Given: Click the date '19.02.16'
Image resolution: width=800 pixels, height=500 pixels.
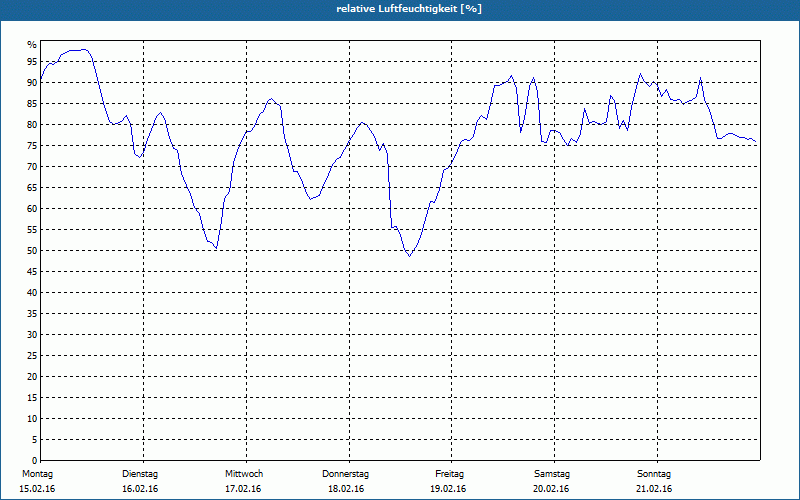Looking at the screenshot, I should point(448,489).
